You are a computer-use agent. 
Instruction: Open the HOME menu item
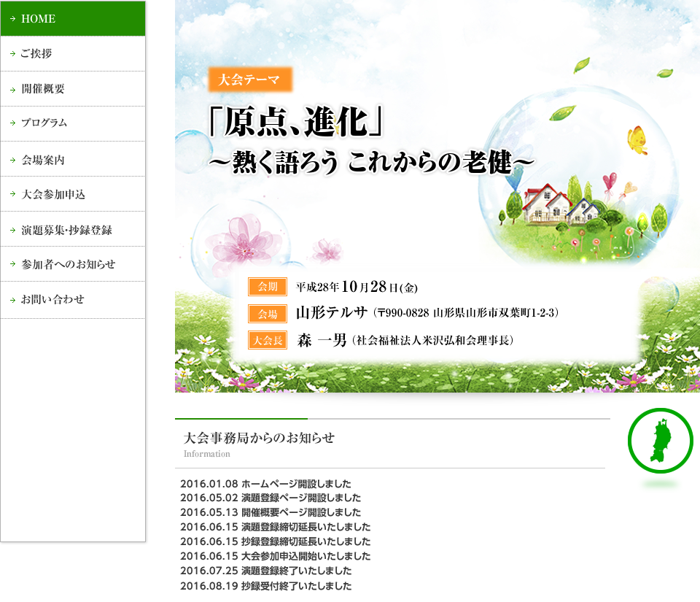click(73, 19)
